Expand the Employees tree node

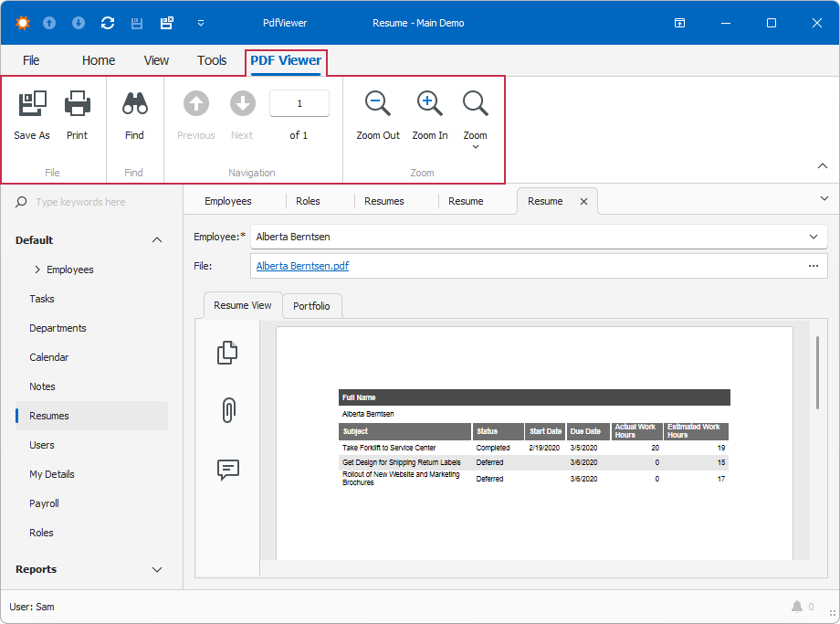click(37, 270)
